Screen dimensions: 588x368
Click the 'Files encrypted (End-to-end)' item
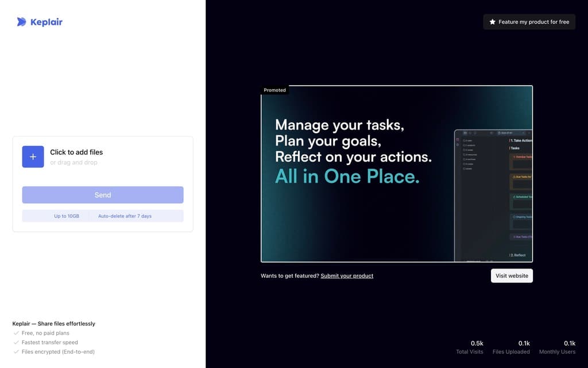58,352
